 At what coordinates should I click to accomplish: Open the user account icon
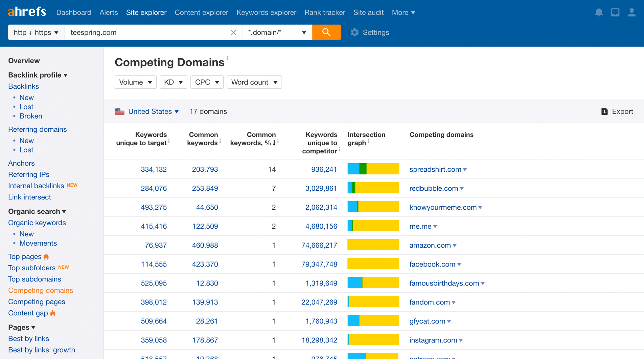(x=631, y=13)
